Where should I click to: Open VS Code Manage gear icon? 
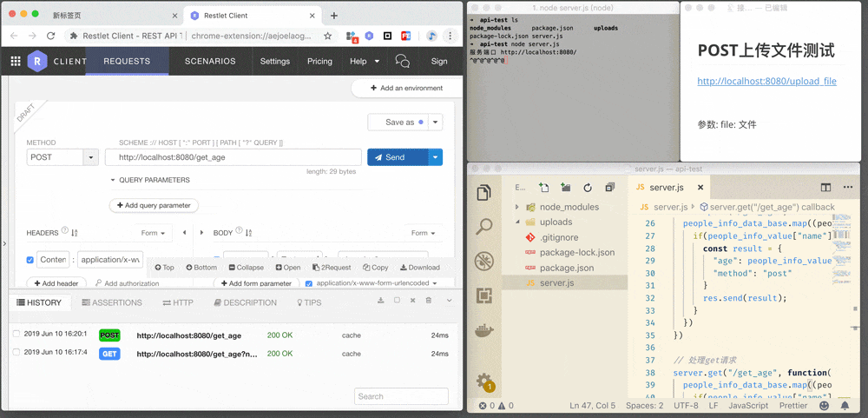click(484, 382)
